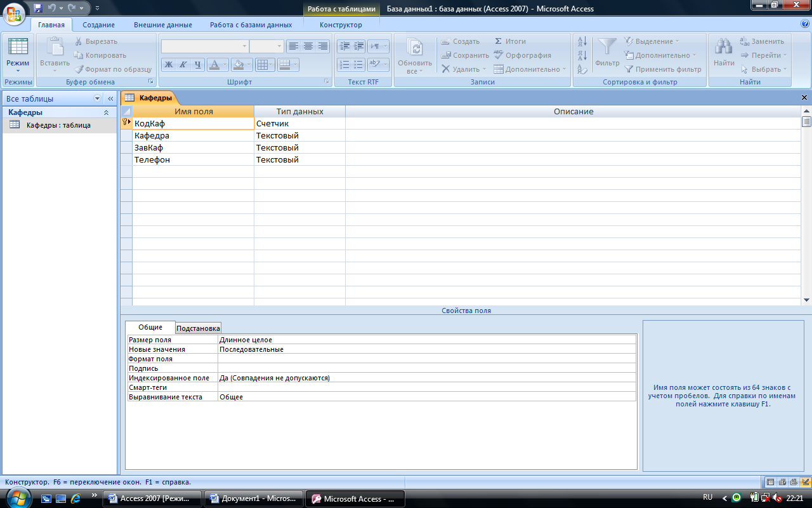Image resolution: width=812 pixels, height=508 pixels.
Task: Sort descending with Я-А arrow icon
Action: click(582, 55)
